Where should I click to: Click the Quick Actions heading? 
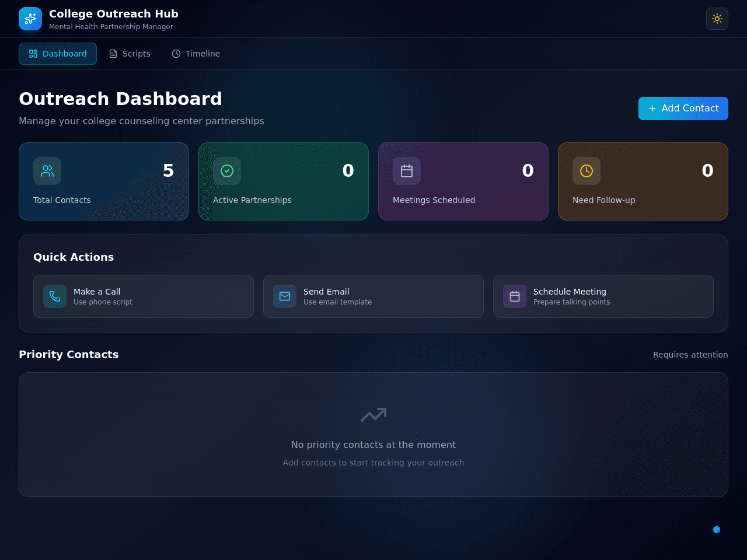[x=74, y=257]
